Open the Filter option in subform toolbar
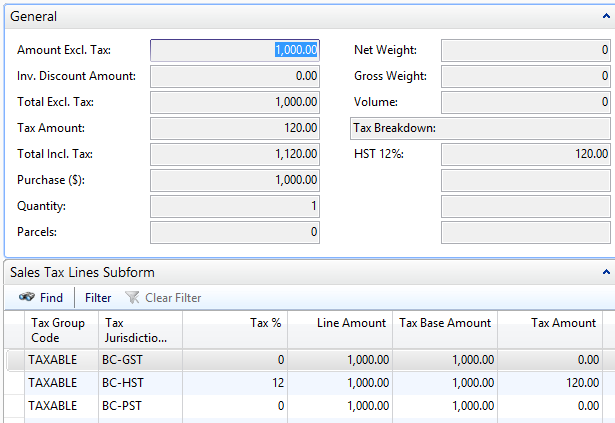Image resolution: width=615 pixels, height=423 pixels. tap(98, 298)
